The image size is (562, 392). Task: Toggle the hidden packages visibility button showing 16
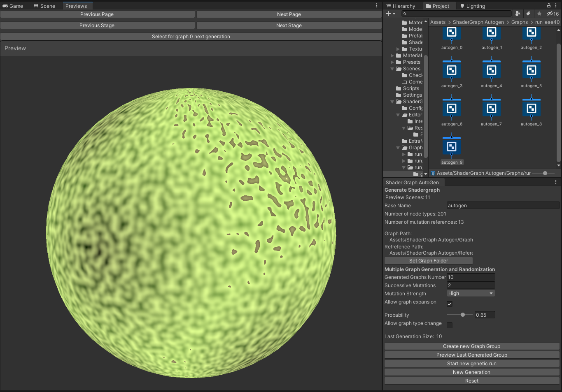pyautogui.click(x=553, y=14)
